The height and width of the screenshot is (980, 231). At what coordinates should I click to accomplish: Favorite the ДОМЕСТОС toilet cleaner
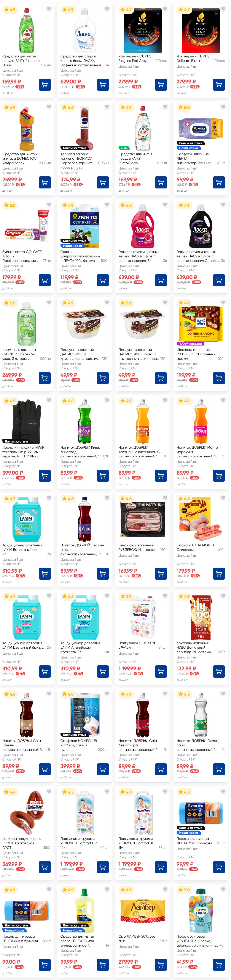click(x=49, y=107)
